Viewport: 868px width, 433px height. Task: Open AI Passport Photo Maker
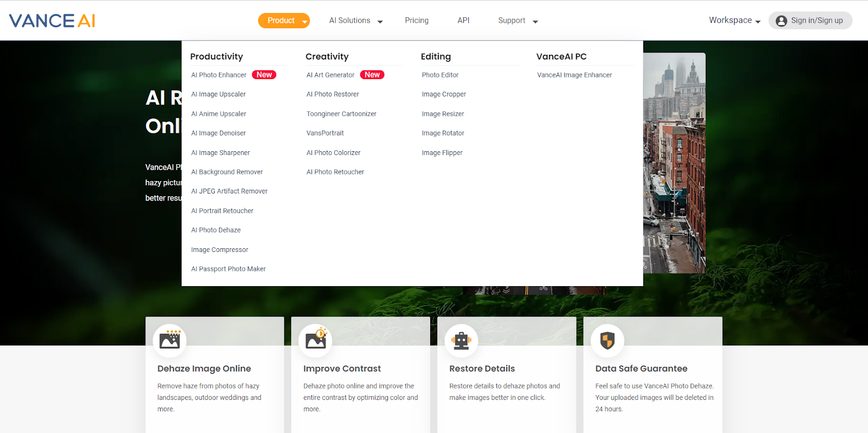(228, 269)
